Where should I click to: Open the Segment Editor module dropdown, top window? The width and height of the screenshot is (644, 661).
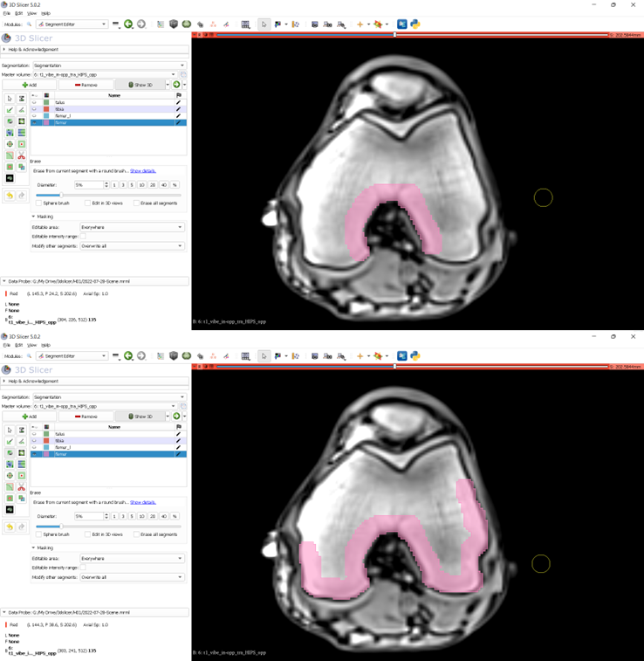pyautogui.click(x=72, y=24)
